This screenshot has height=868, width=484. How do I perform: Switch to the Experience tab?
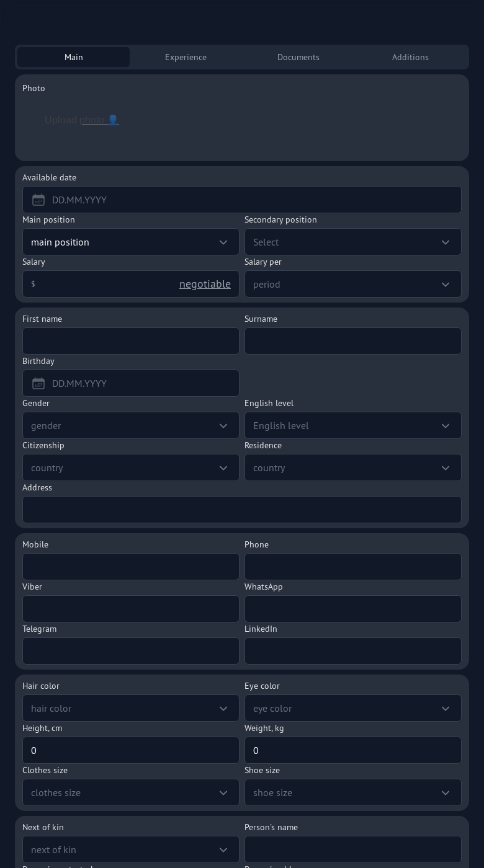click(x=186, y=57)
